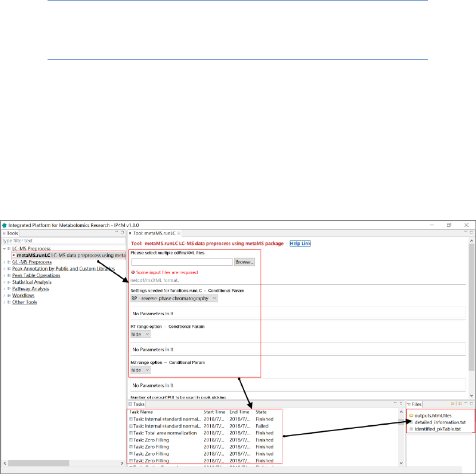Open the Help Link
The height and width of the screenshot is (474, 476).
(x=300, y=244)
